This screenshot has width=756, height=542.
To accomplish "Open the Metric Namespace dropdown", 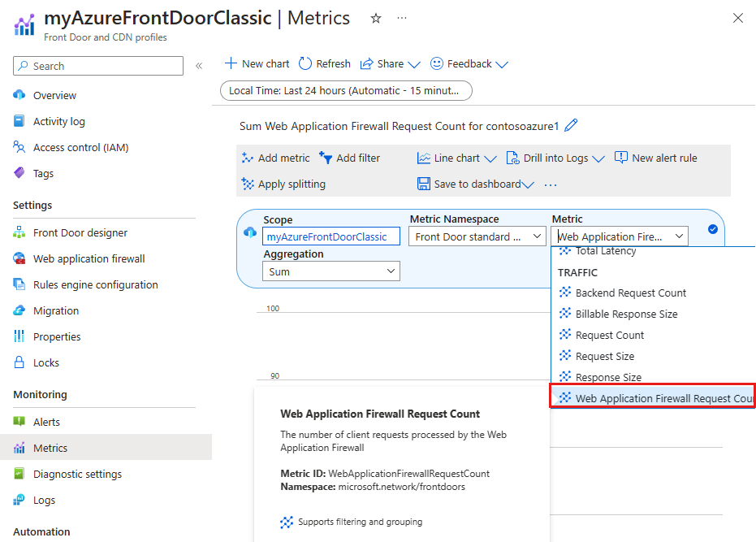I will point(477,236).
